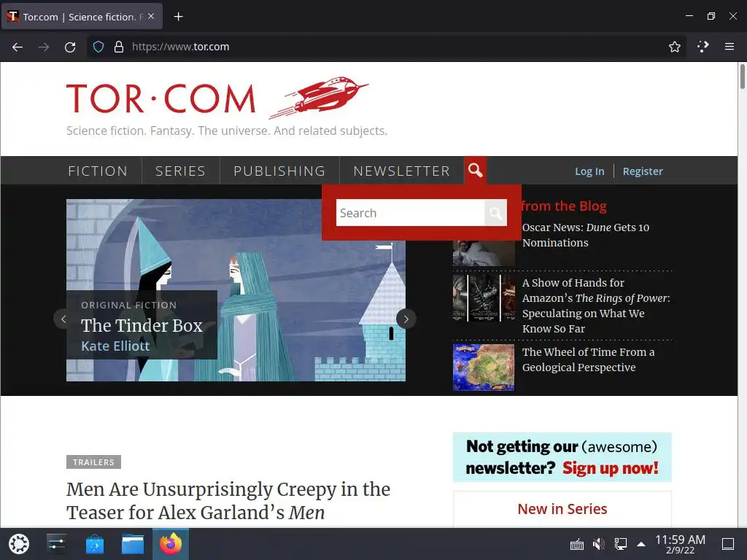Bookmark this page with the star icon
Screen dimensions: 747x560
tap(674, 47)
